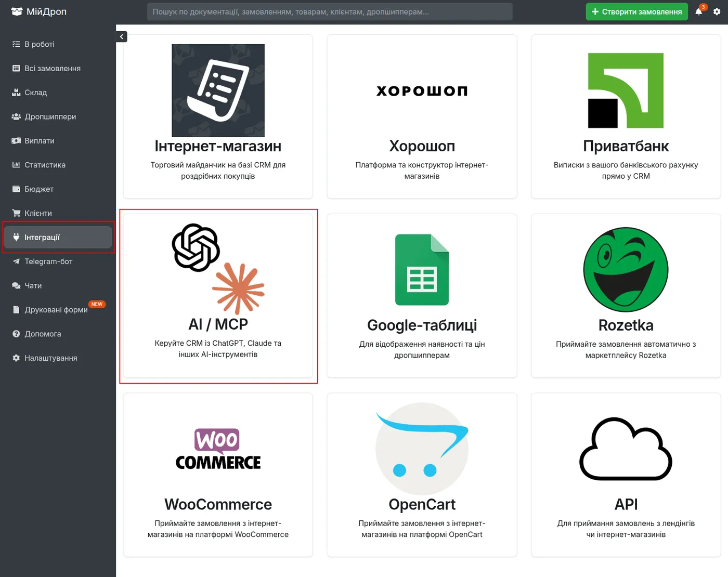728x577 pixels.
Task: Click the Claude starburst logo
Action: (239, 288)
